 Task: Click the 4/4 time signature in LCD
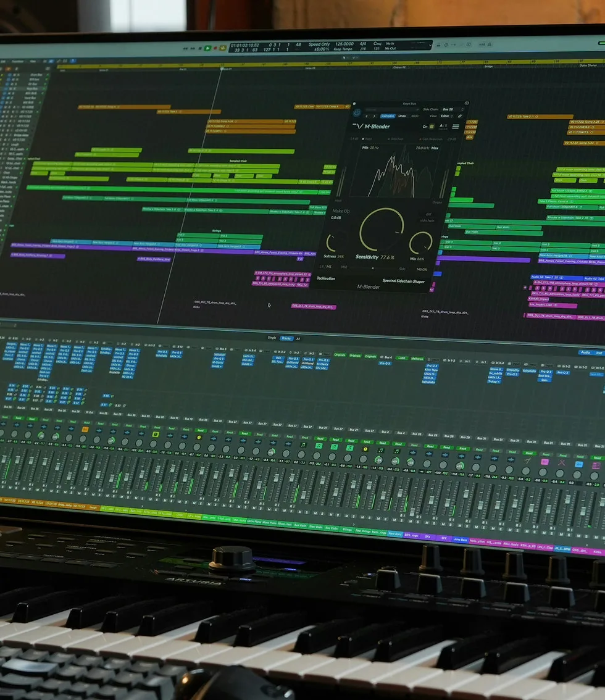point(362,44)
